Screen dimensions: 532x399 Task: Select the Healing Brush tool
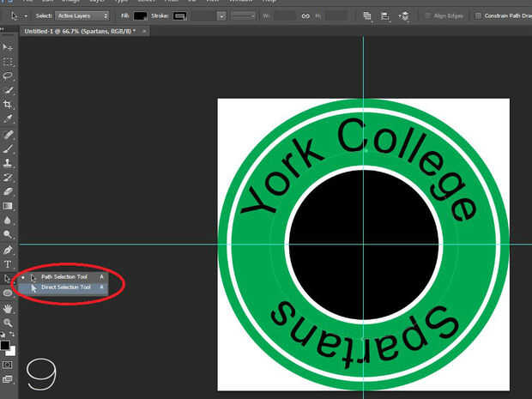(x=8, y=135)
